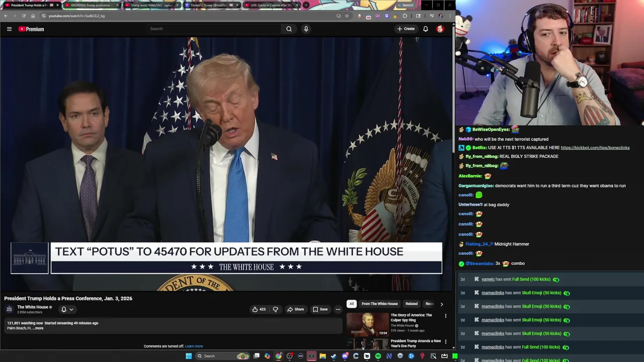Open a new browser tab

[x=306, y=5]
